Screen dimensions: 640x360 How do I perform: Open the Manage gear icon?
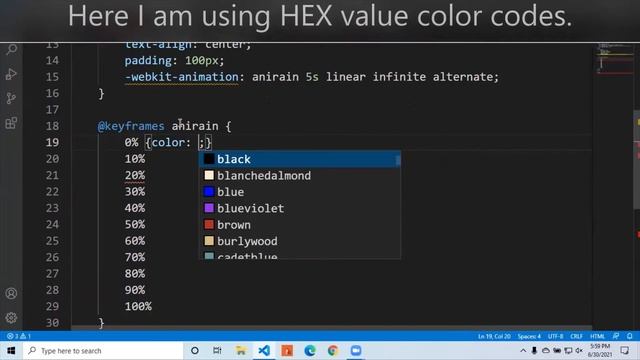[11, 318]
